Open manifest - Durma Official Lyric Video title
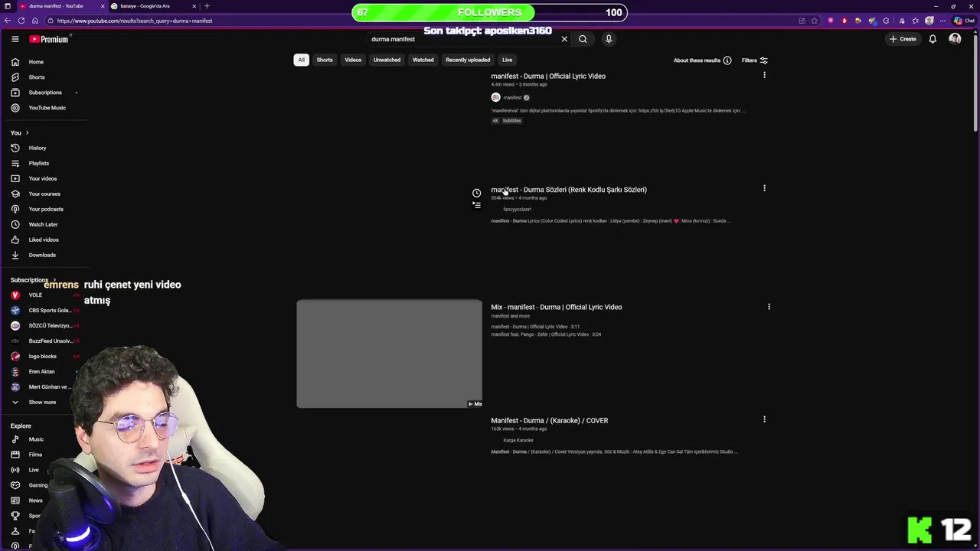Screen dimensions: 980x551 point(548,77)
